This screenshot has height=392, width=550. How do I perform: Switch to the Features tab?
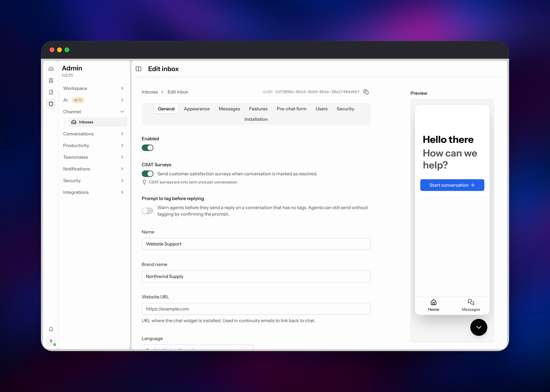click(258, 109)
